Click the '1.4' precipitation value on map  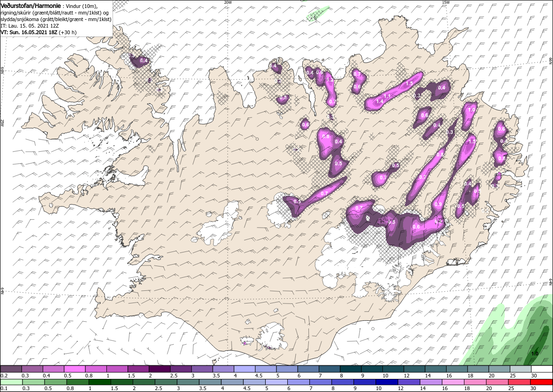(380, 101)
